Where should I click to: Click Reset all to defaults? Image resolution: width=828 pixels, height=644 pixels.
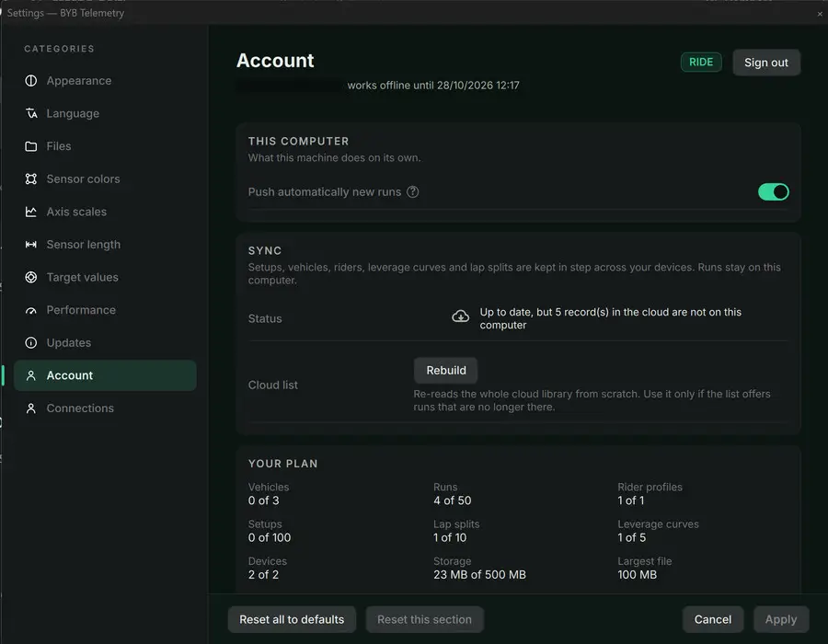(x=292, y=619)
